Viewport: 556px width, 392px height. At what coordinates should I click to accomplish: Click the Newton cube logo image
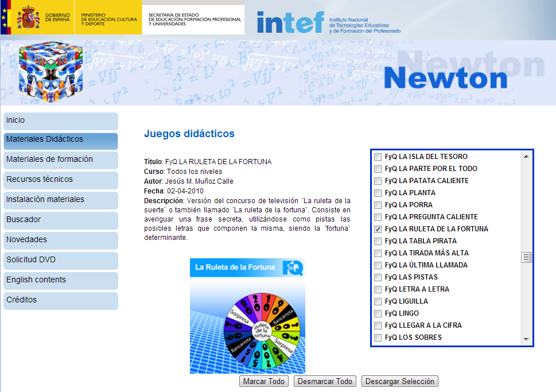coord(50,72)
